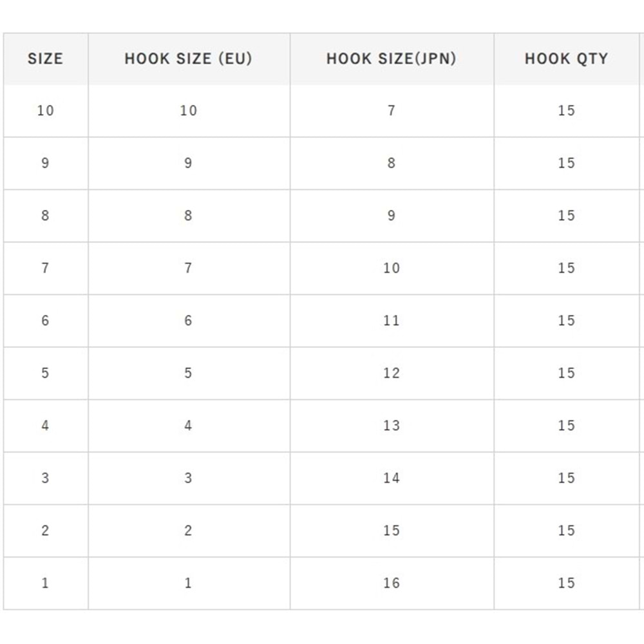Click the EU hook size 5 cell

click(188, 373)
